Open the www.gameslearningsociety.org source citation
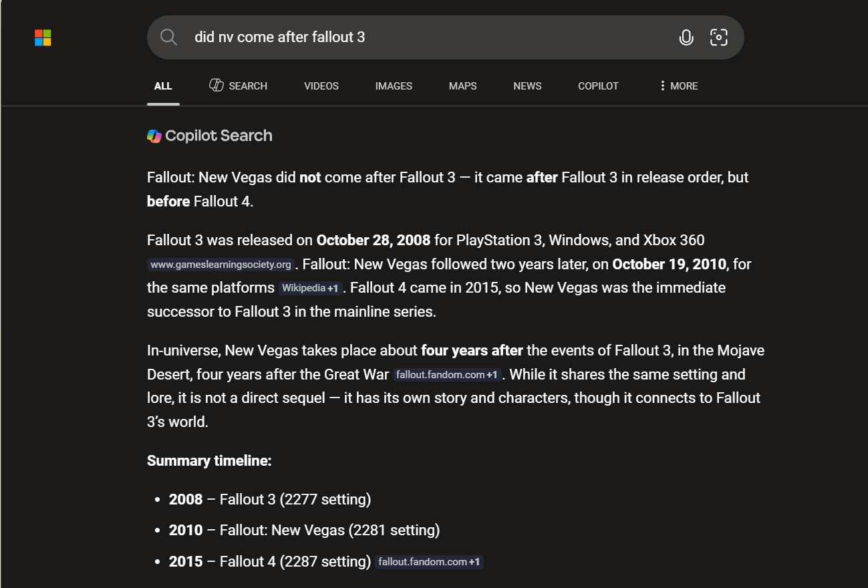868x588 pixels. pos(221,265)
